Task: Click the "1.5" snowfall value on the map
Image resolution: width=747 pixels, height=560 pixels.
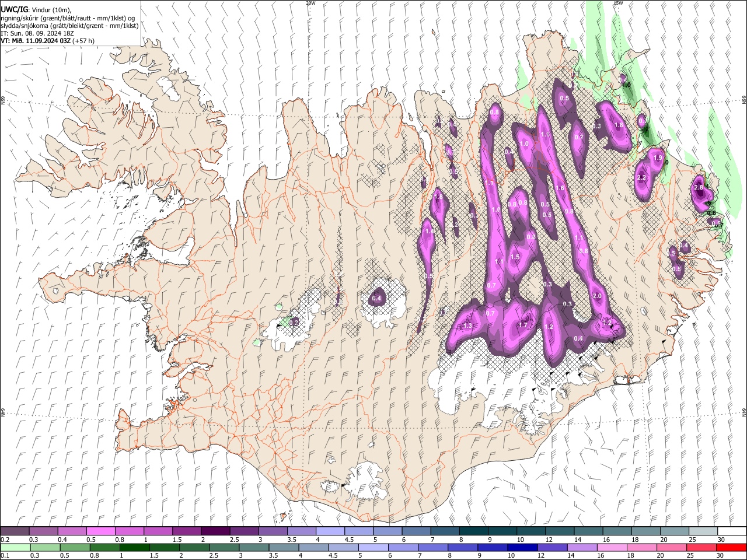Action: click(x=515, y=257)
